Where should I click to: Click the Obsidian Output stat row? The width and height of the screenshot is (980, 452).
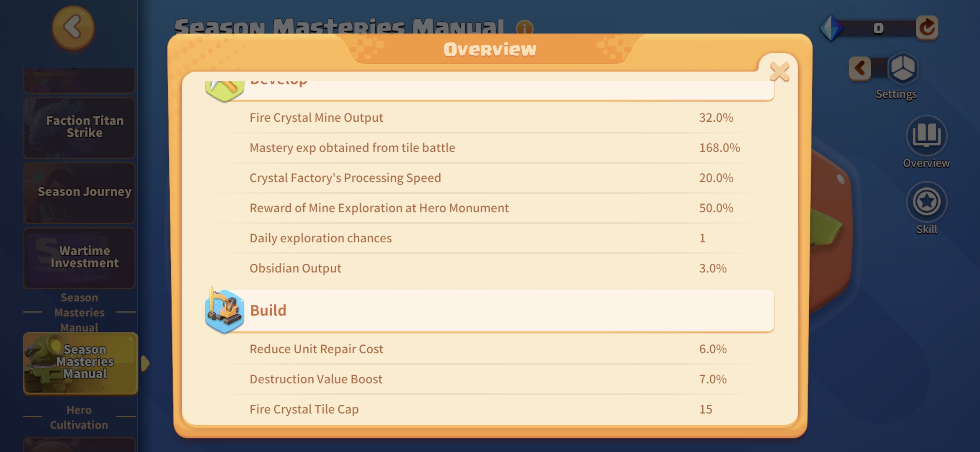tap(490, 268)
